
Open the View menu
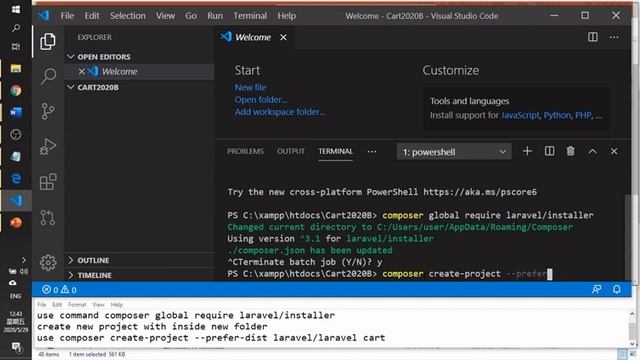click(x=165, y=16)
